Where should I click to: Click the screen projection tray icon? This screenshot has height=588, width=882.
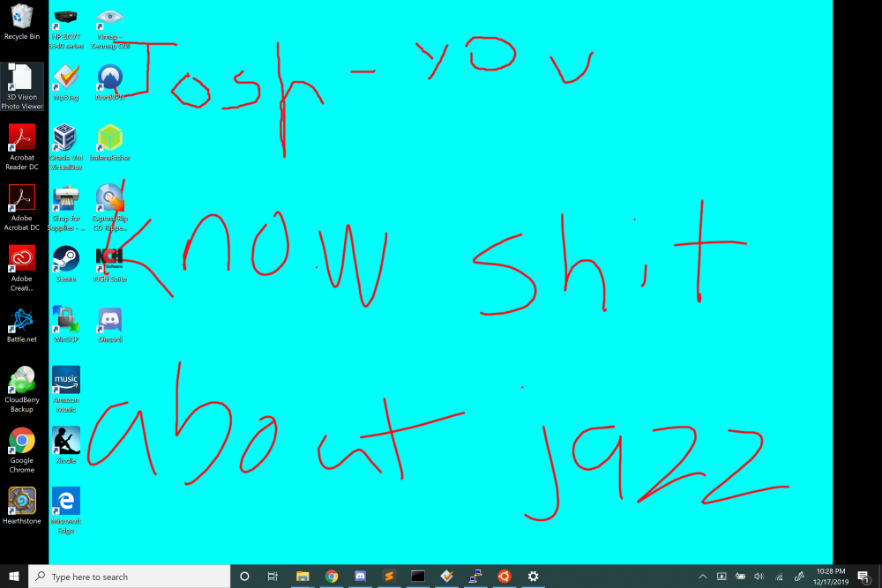click(721, 577)
